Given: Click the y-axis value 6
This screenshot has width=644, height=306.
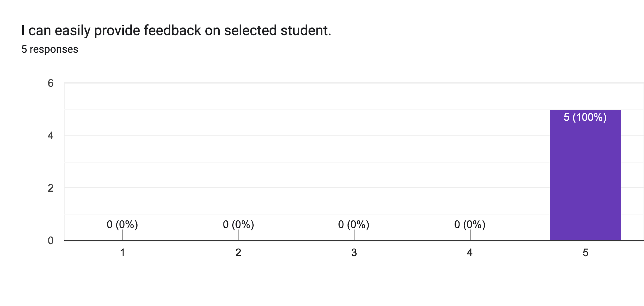Looking at the screenshot, I should [51, 83].
